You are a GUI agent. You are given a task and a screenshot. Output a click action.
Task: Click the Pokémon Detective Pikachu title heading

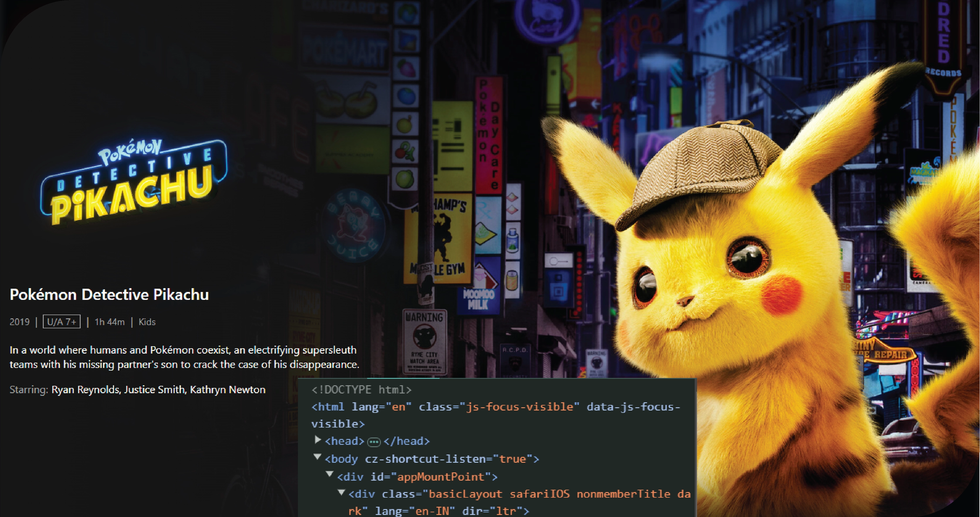click(109, 295)
